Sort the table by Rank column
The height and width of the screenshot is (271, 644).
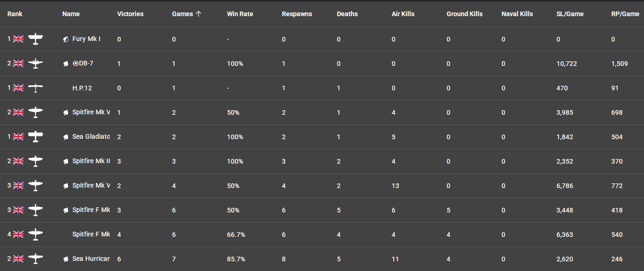[15, 14]
